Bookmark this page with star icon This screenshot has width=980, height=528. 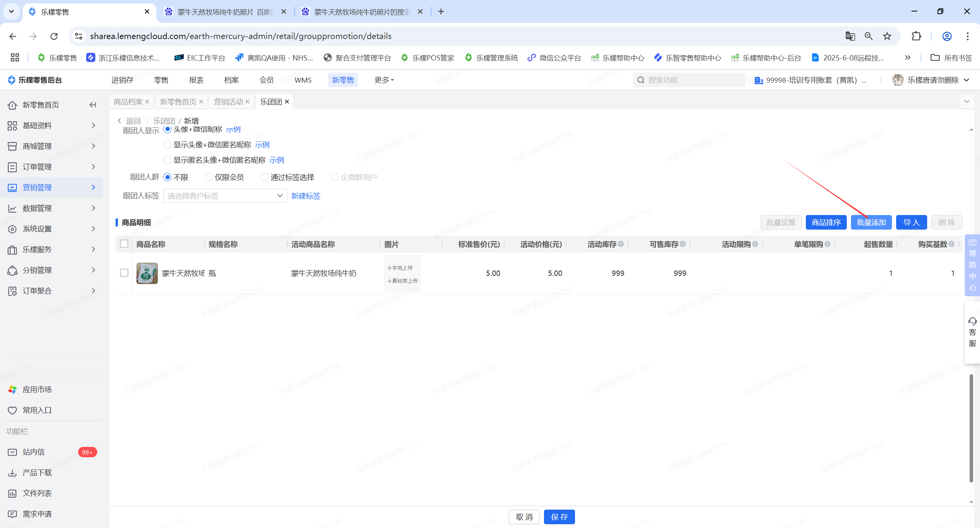tap(887, 36)
